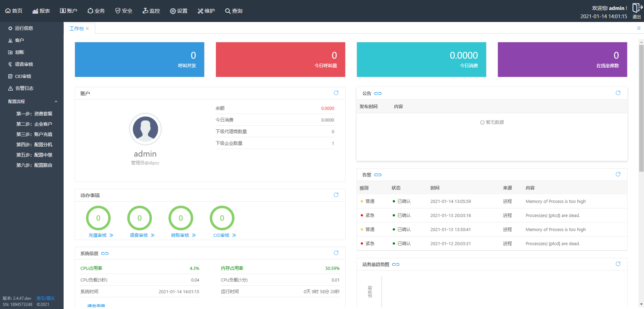Refresh the 账户 account panel

336,93
